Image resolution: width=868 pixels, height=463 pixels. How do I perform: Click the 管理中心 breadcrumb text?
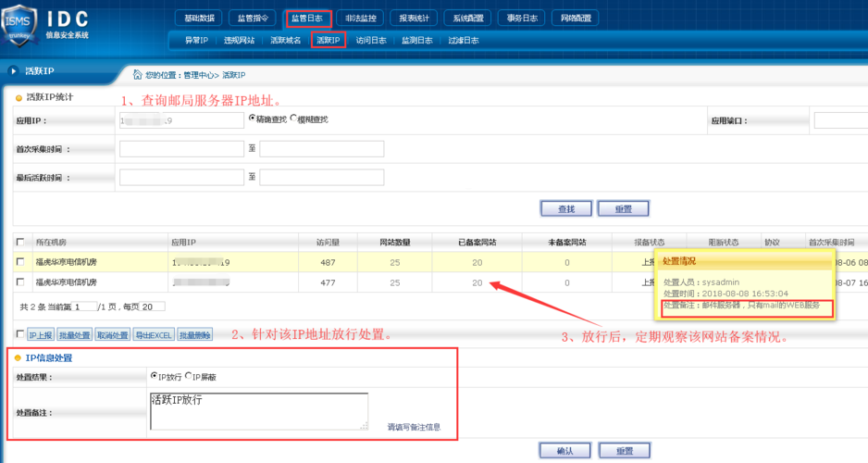[199, 75]
